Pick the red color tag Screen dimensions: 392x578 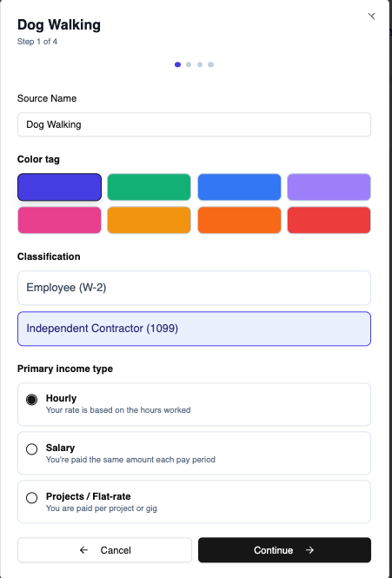point(329,220)
